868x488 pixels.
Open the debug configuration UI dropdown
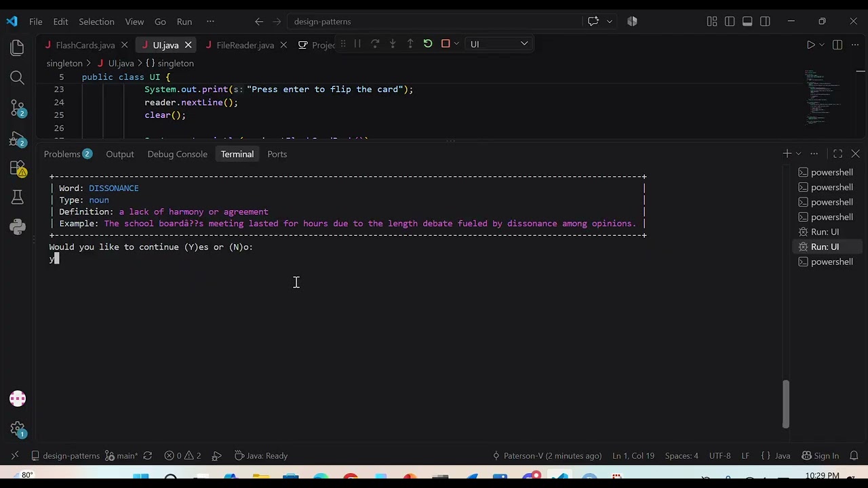click(x=498, y=44)
